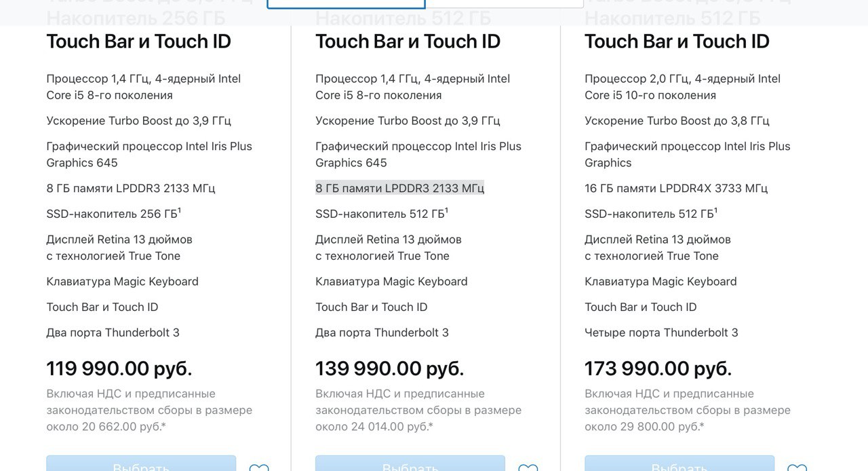Viewport: 868px width, 471px height.
Task: Click 'Graphics 645' text in the 139 990 column
Action: point(351,163)
